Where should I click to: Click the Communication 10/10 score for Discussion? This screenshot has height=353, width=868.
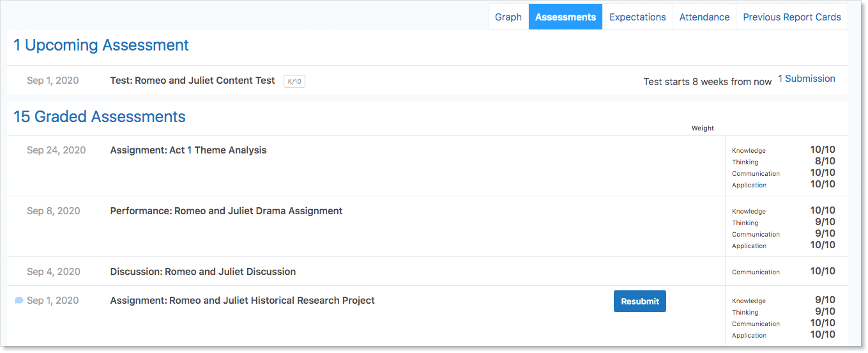[823, 271]
